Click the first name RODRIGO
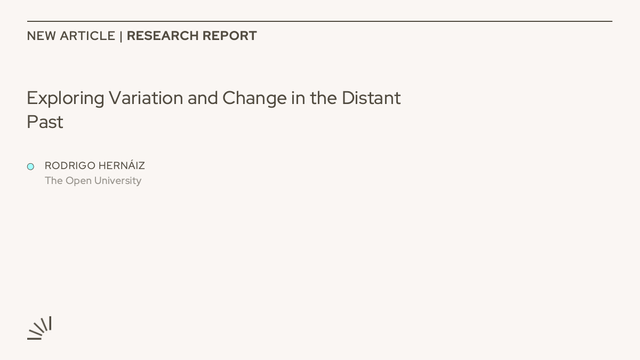 click(x=70, y=166)
